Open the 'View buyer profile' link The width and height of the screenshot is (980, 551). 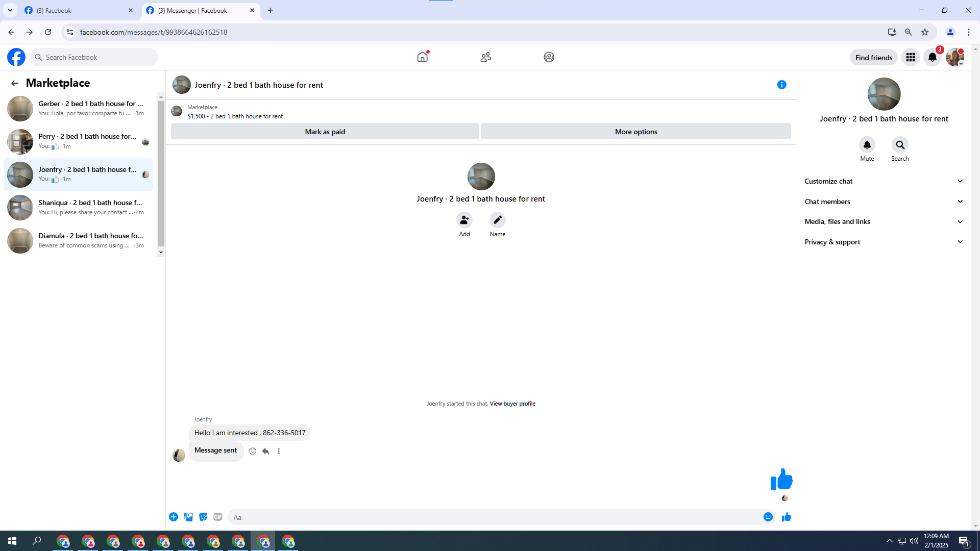(x=512, y=404)
